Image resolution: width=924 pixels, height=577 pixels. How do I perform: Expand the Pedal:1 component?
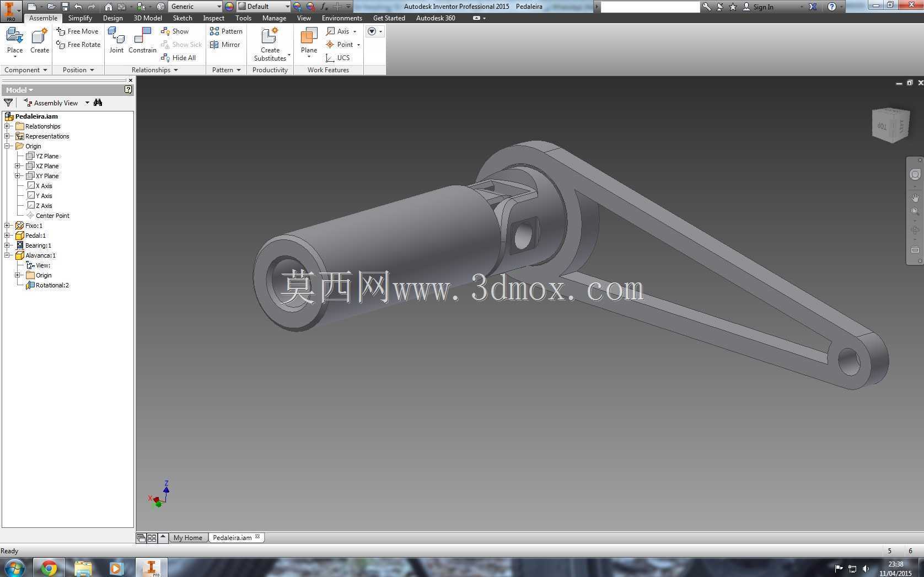point(8,236)
